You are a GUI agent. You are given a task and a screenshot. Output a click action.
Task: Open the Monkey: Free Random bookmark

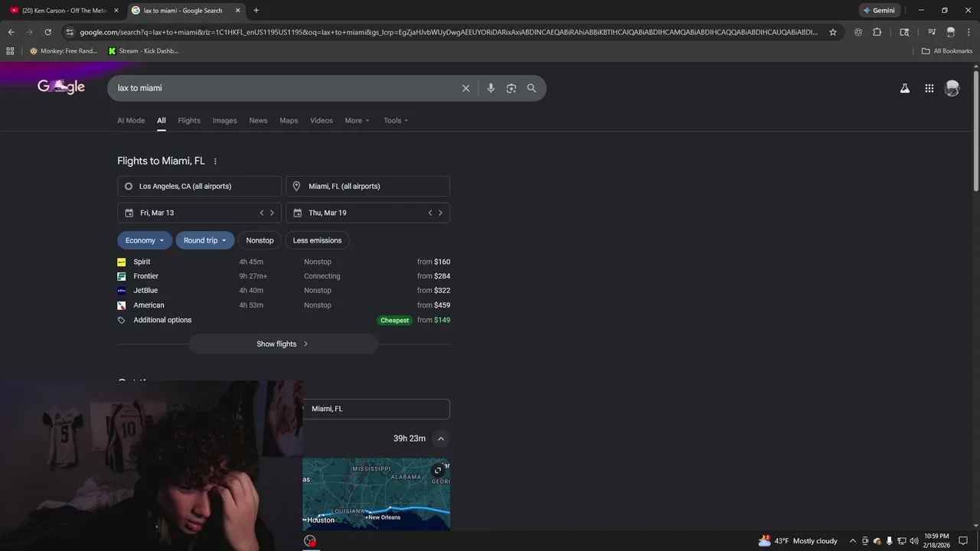64,51
